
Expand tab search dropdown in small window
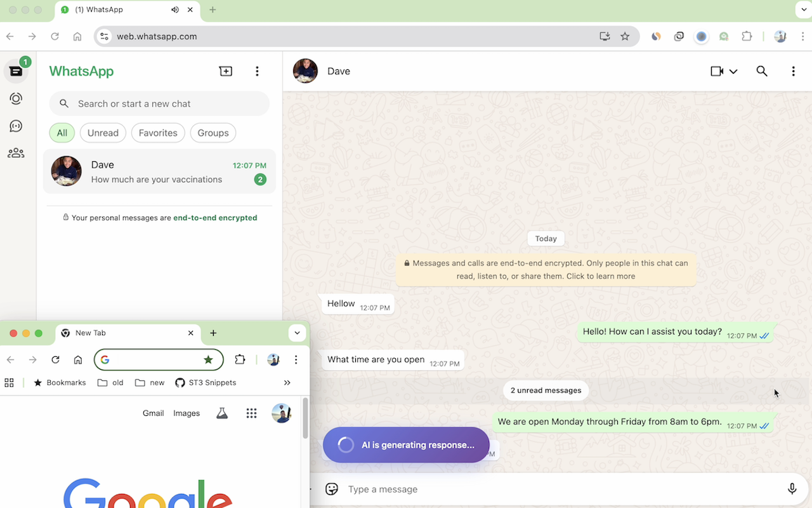(x=297, y=333)
